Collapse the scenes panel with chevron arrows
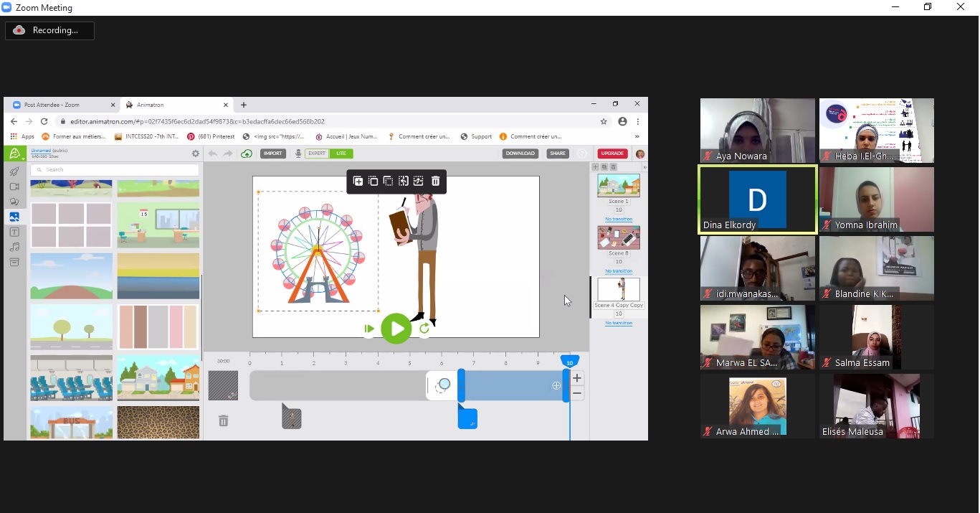980x513 pixels. [x=644, y=167]
